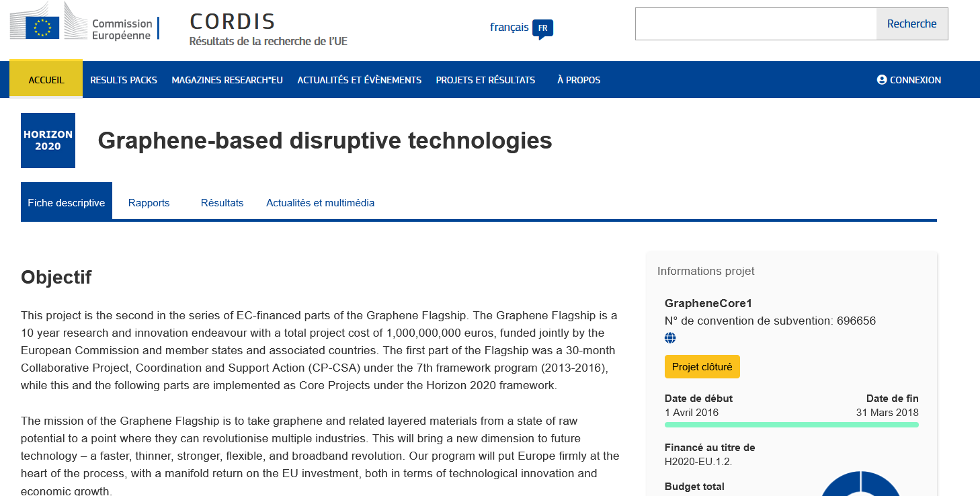
Task: Click the start date 1 Avril 2016
Action: (692, 413)
